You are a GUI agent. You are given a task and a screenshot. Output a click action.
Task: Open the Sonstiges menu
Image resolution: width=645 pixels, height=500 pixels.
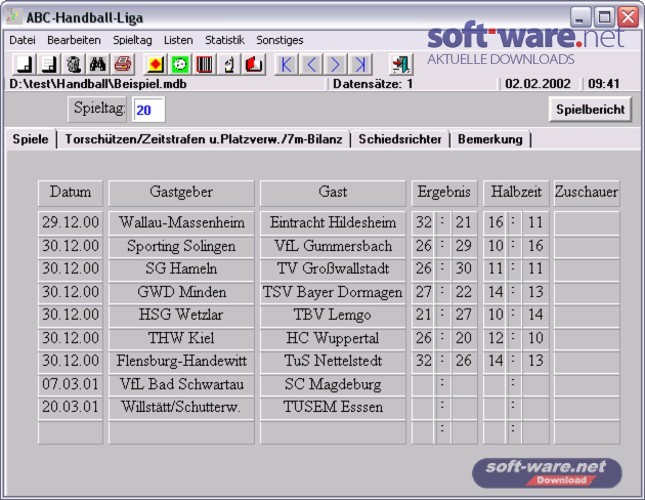click(x=280, y=40)
